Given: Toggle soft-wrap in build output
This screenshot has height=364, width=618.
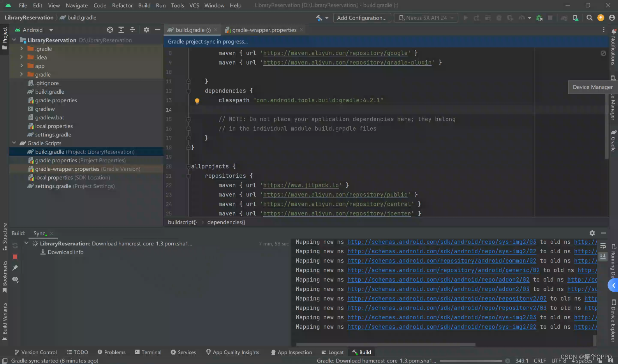Looking at the screenshot, I should pos(603,246).
